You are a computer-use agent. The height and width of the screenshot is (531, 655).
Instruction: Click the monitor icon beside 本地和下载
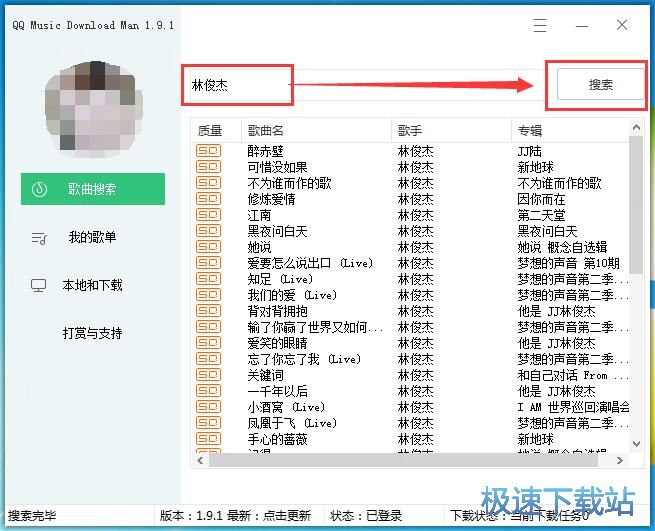pos(38,286)
